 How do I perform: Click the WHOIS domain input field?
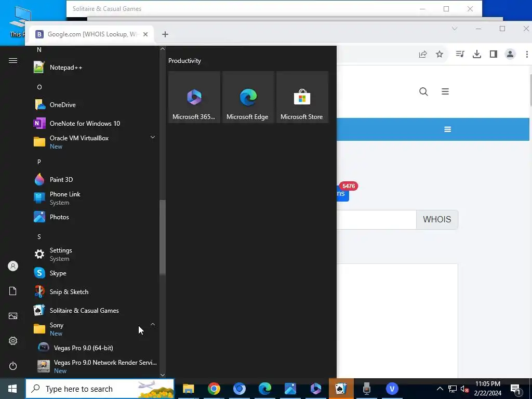(x=376, y=220)
